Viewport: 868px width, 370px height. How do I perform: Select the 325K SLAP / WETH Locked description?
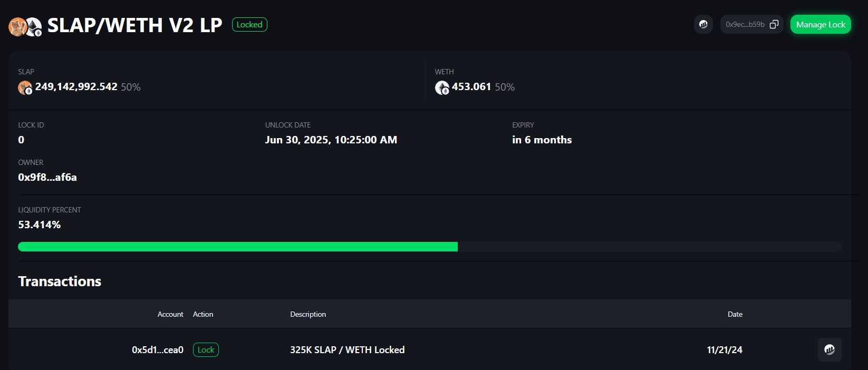pos(348,349)
